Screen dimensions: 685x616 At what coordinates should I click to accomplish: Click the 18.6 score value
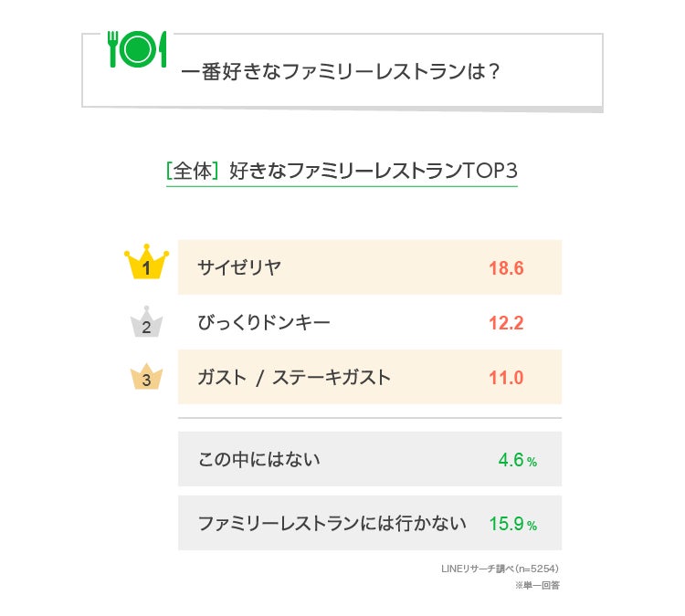(x=506, y=268)
